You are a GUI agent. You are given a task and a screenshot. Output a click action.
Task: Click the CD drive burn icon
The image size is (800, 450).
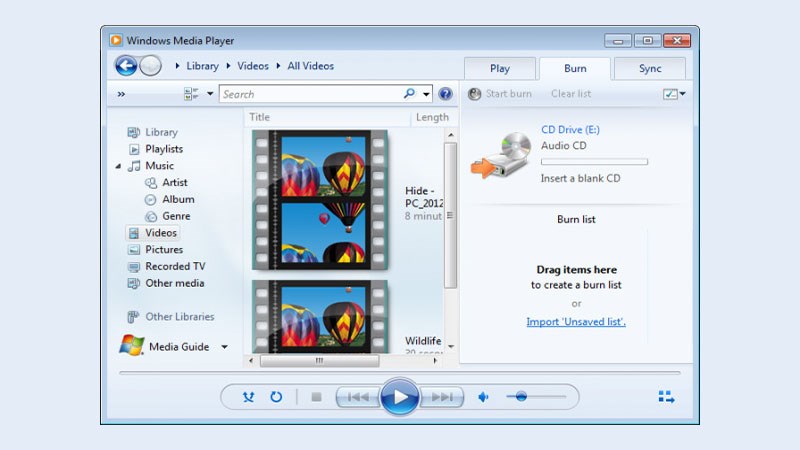[501, 155]
